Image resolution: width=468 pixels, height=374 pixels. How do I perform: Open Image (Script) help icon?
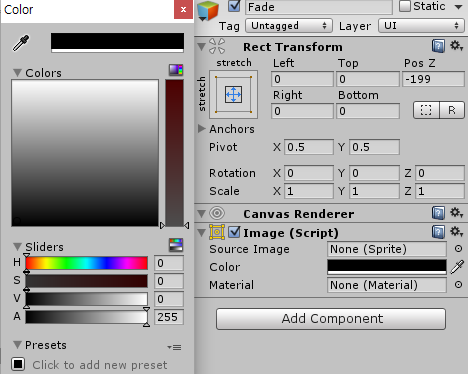pos(438,232)
